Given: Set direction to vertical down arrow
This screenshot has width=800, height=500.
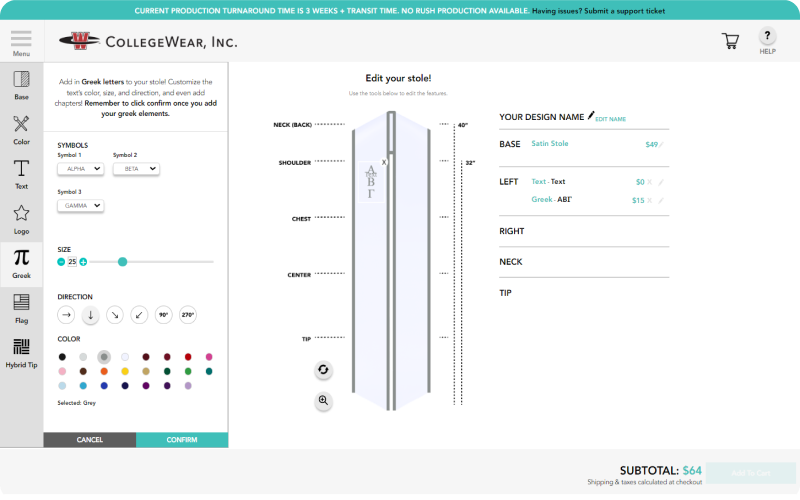Looking at the screenshot, I should click(90, 315).
